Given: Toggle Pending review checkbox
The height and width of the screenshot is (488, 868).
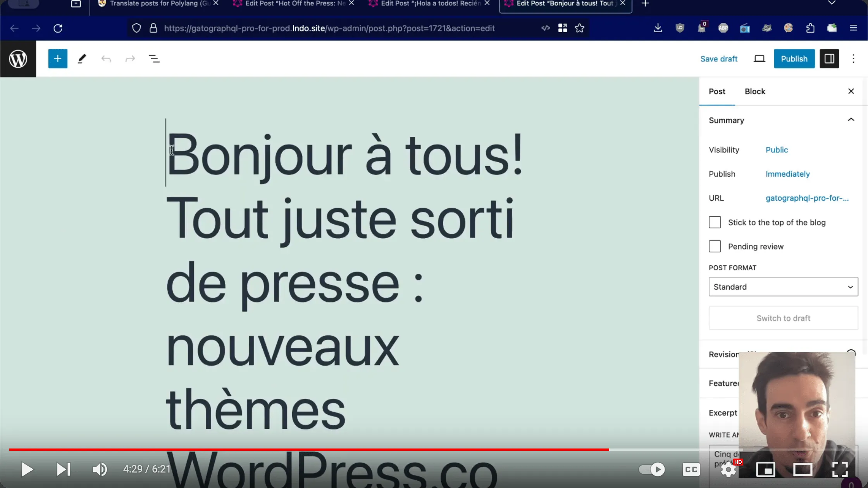Looking at the screenshot, I should pyautogui.click(x=715, y=246).
